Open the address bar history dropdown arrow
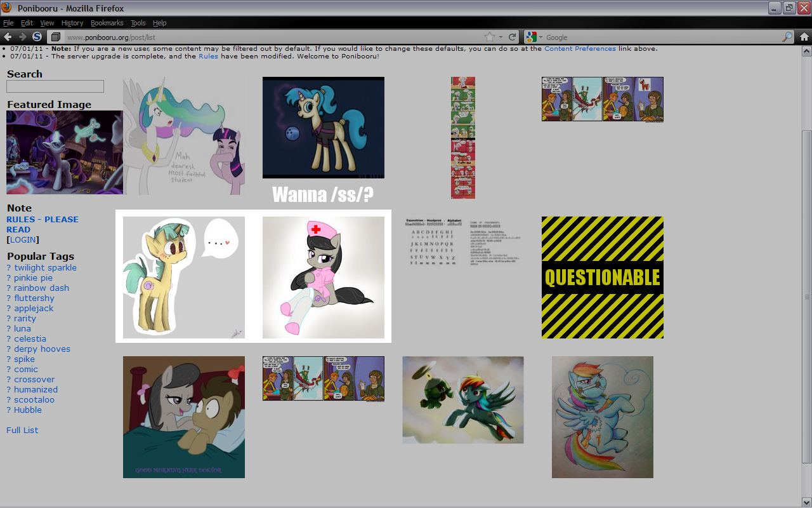812x508 pixels. pos(501,37)
